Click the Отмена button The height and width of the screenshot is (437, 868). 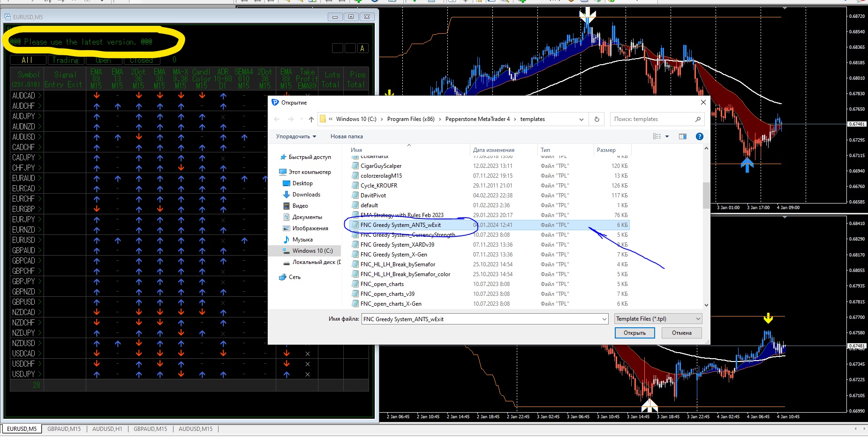tap(681, 333)
